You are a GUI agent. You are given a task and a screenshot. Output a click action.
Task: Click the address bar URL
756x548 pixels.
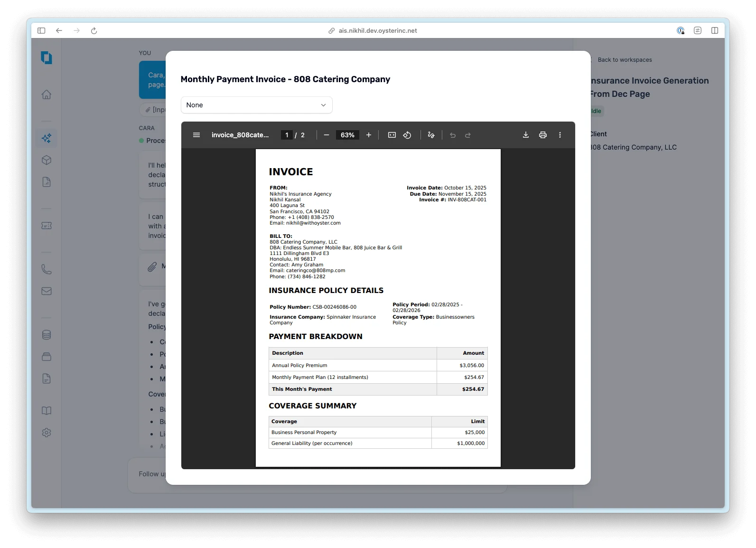click(x=378, y=30)
